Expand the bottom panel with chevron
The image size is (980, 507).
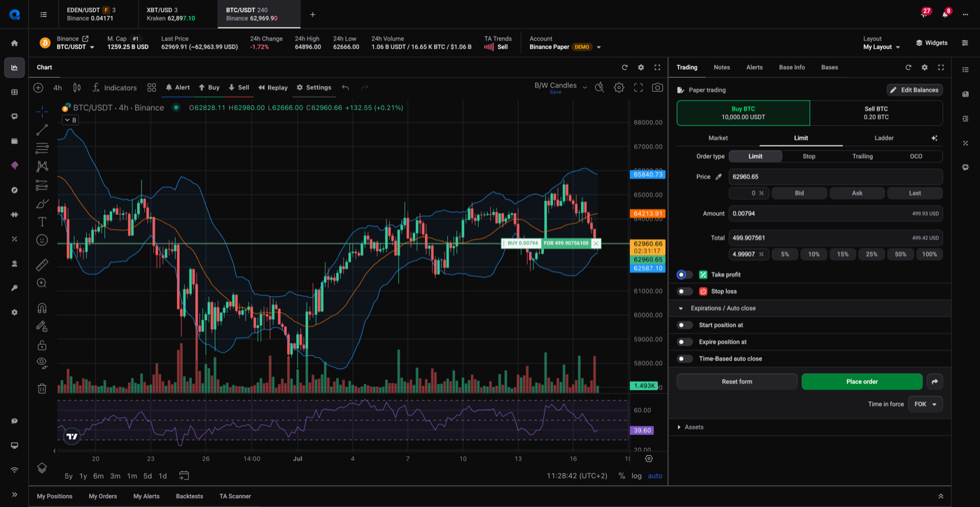coord(941,496)
